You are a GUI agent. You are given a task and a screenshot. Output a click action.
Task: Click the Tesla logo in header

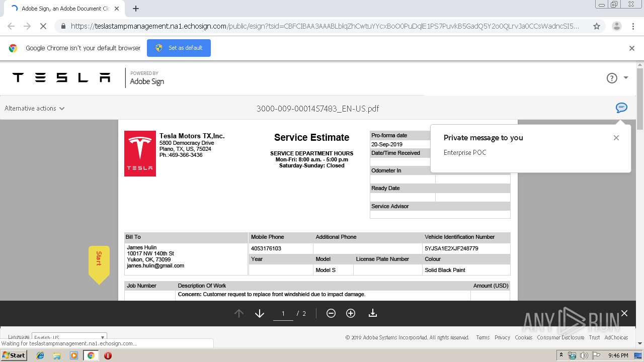[61, 77]
